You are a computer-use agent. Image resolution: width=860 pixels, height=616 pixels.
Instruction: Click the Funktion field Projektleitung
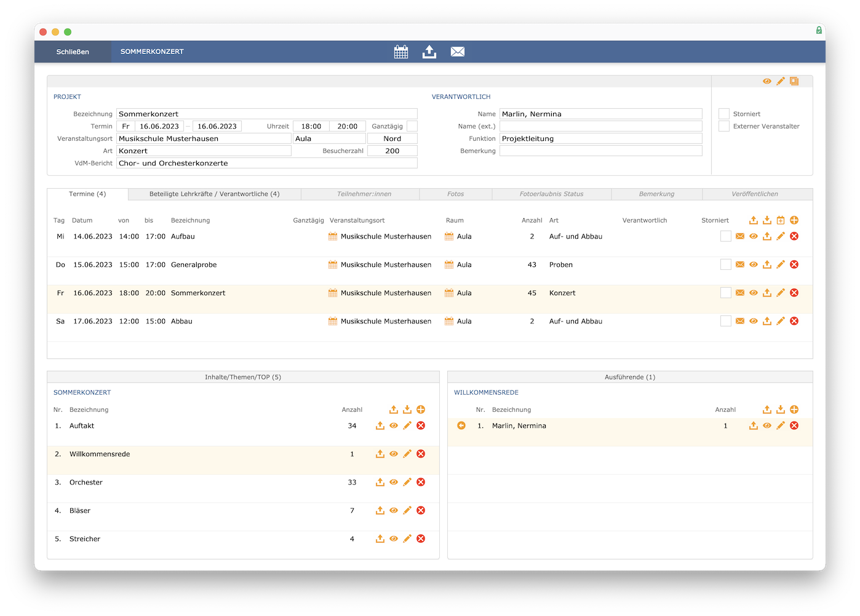[600, 138]
